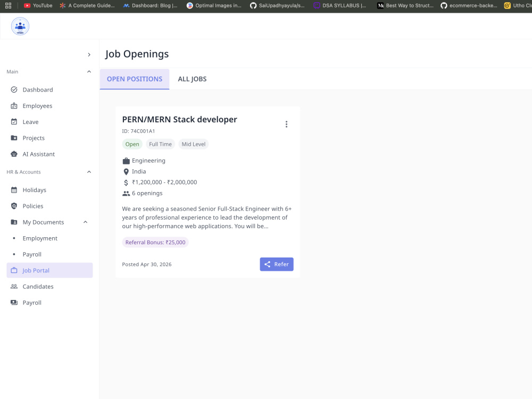Click the PERN/MERN Stack developer title
Viewport: 532px width, 399px height.
pyautogui.click(x=179, y=119)
